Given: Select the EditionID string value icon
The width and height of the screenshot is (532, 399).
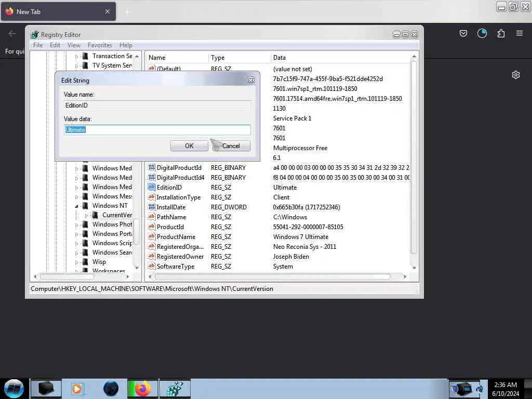Looking at the screenshot, I should tap(152, 187).
